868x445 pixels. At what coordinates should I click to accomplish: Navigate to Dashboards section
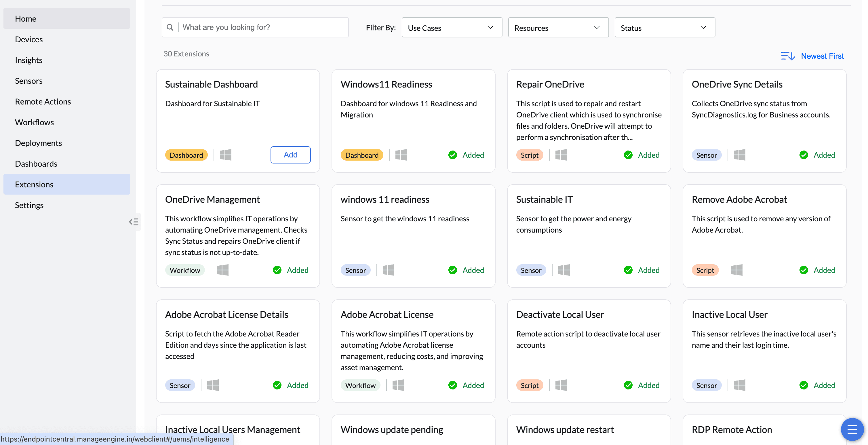point(36,163)
